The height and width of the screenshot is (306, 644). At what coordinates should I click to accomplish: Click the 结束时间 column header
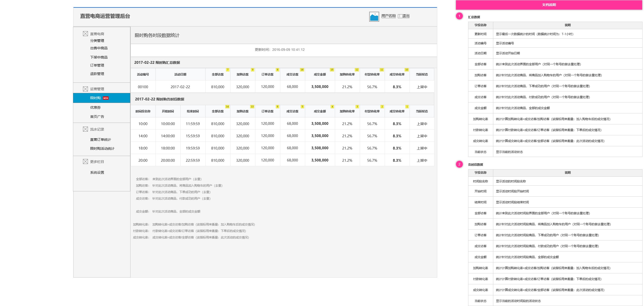193,111
